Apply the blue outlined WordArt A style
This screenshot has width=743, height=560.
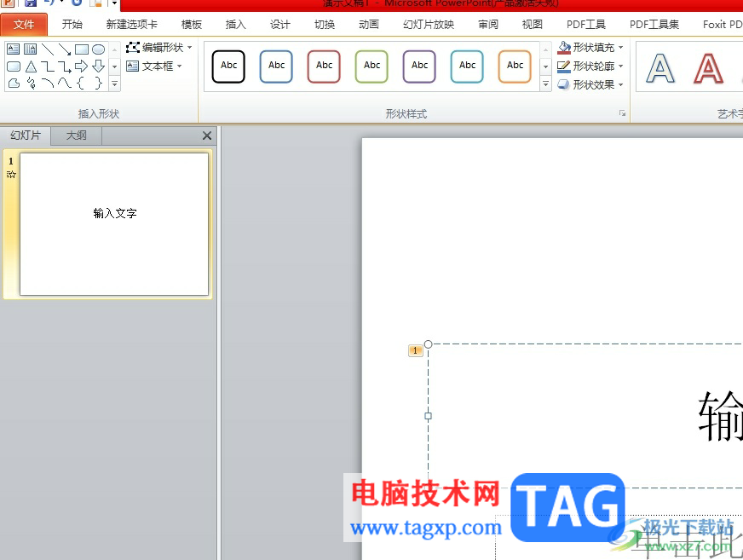click(660, 69)
